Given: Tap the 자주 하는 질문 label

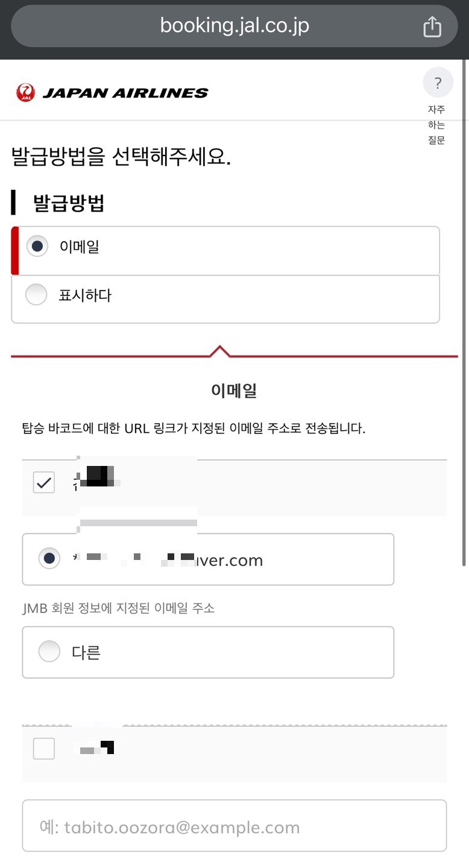Looking at the screenshot, I should tap(436, 125).
